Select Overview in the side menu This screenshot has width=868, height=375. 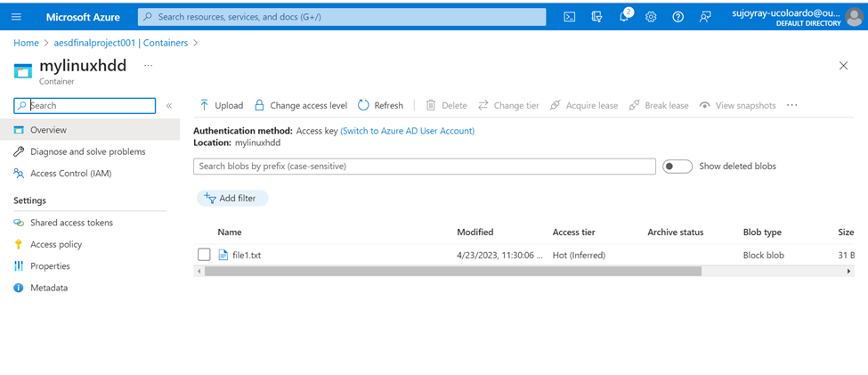point(90,130)
